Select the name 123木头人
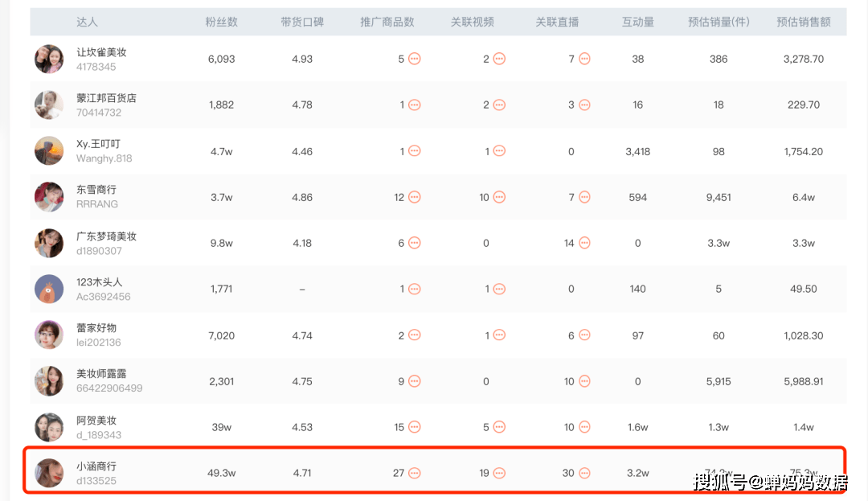Screen dimensions: 868x501 point(99,281)
